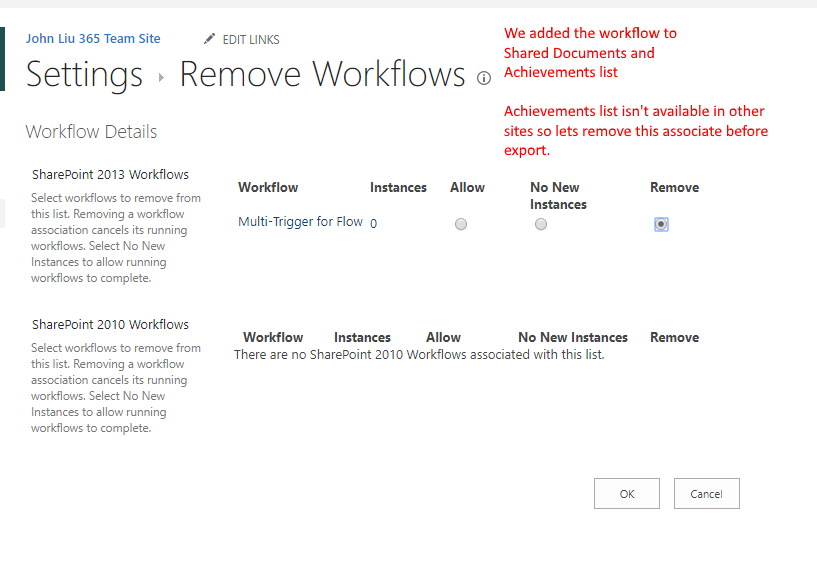The width and height of the screenshot is (817, 570).
Task: Click the pencil icon beside EDIT LINKS
Action: pos(209,39)
